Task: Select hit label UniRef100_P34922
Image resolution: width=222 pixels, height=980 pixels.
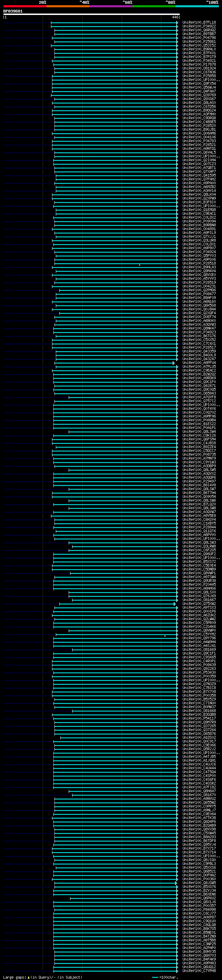Action: coord(199,26)
